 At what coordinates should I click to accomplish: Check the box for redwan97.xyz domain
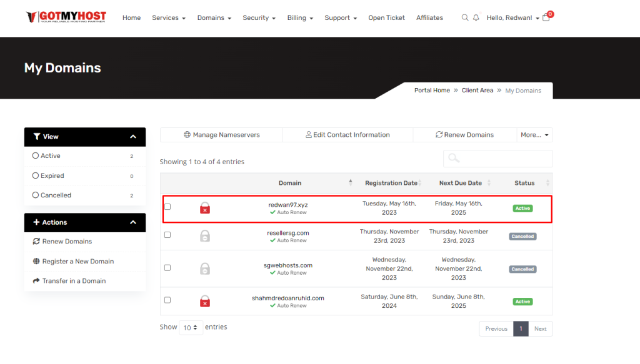167,207
